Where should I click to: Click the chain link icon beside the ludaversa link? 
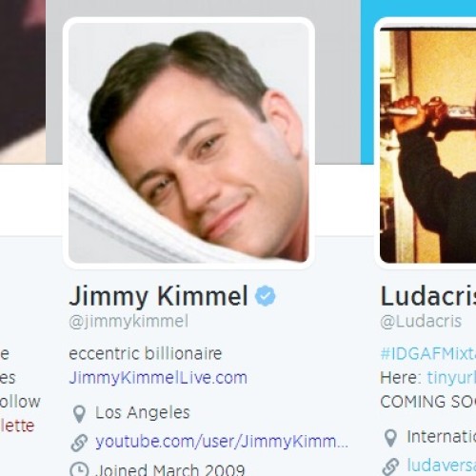click(x=390, y=466)
